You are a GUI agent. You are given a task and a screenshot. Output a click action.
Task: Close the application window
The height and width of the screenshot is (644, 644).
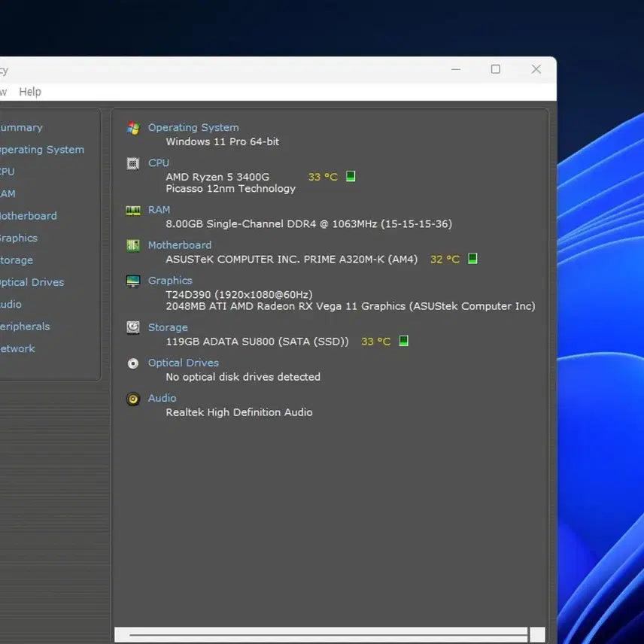536,69
